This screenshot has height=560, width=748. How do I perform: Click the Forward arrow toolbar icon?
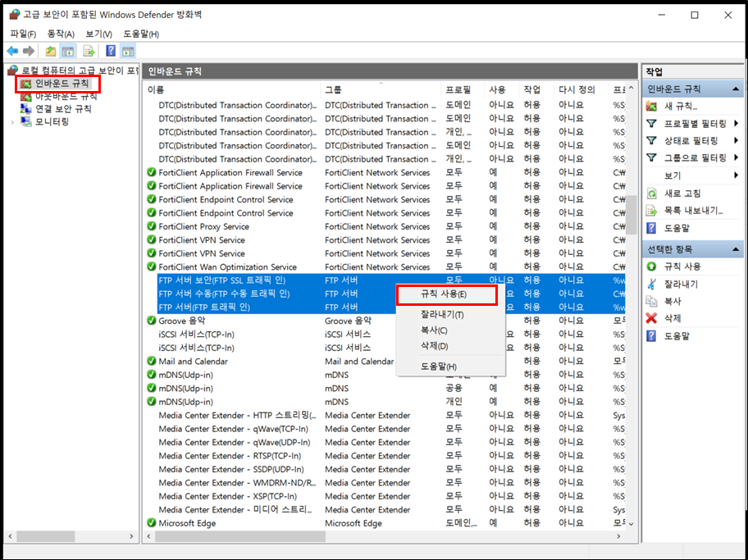coord(29,51)
